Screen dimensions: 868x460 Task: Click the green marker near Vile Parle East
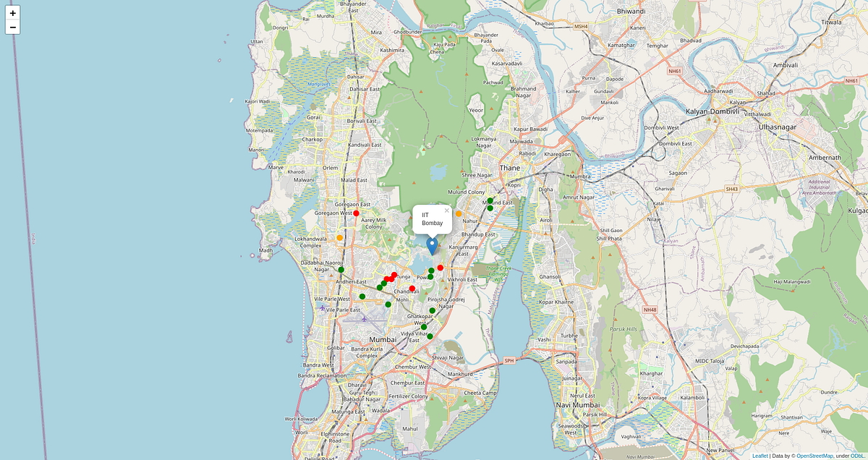362,297
